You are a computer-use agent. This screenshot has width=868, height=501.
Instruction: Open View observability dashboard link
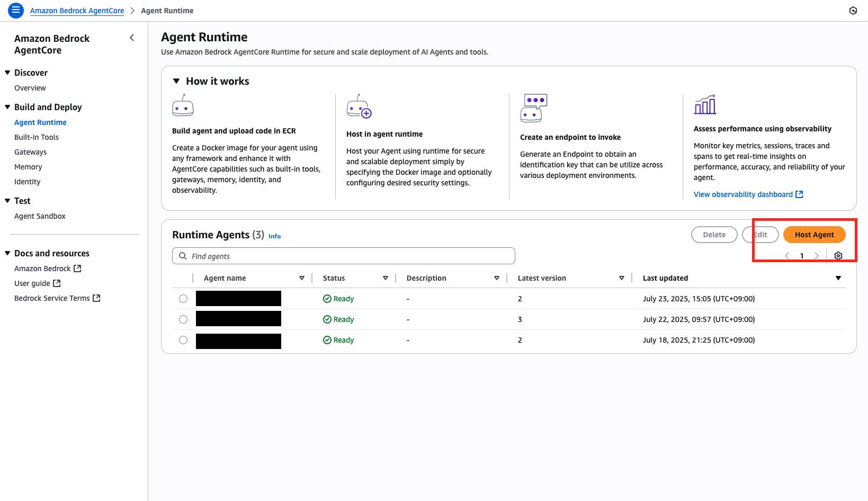pos(748,194)
